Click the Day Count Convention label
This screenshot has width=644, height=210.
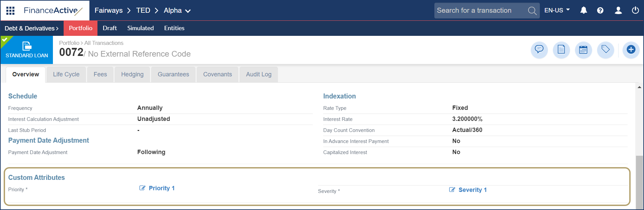pyautogui.click(x=349, y=130)
